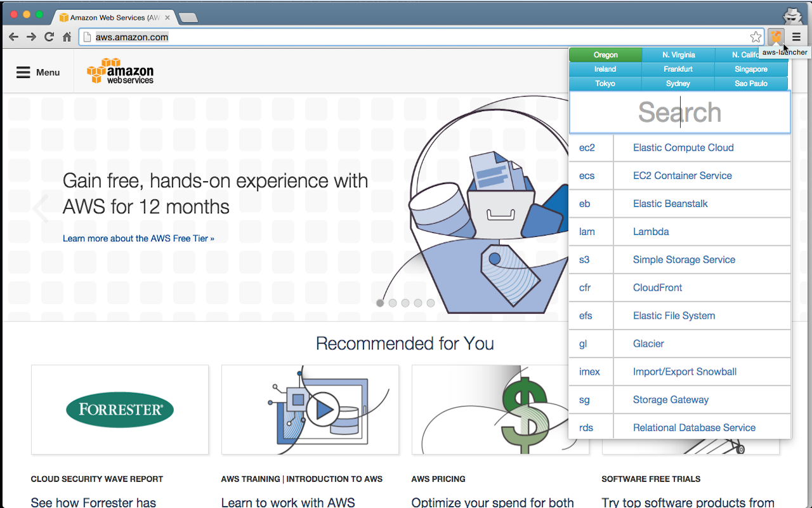
Task: Click 'See how Forrester has' link
Action: 93,502
